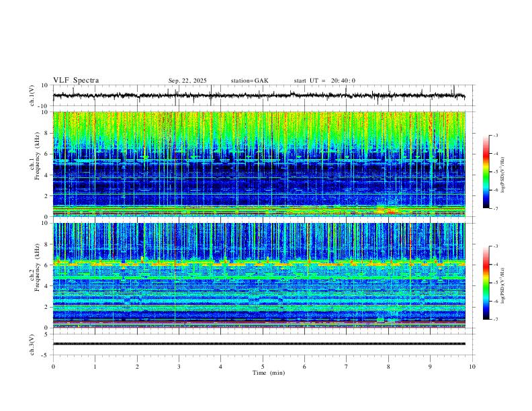Select the ch.1 "Frequency (kHz)" axis label

(x=37, y=156)
